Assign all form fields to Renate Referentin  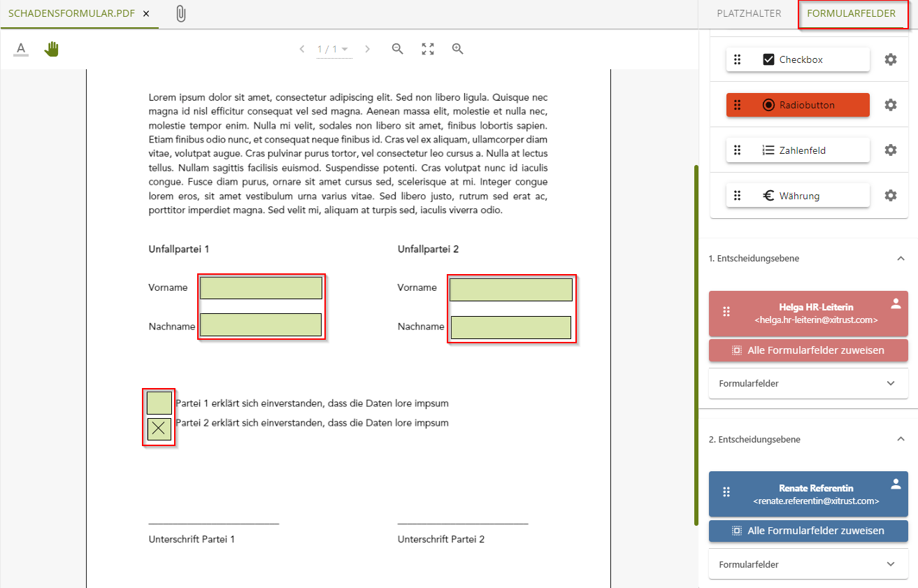tap(808, 531)
